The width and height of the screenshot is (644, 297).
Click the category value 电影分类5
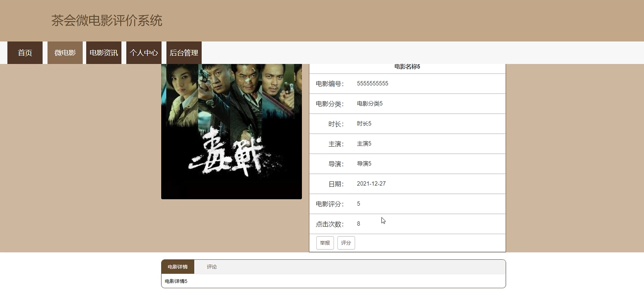click(370, 104)
